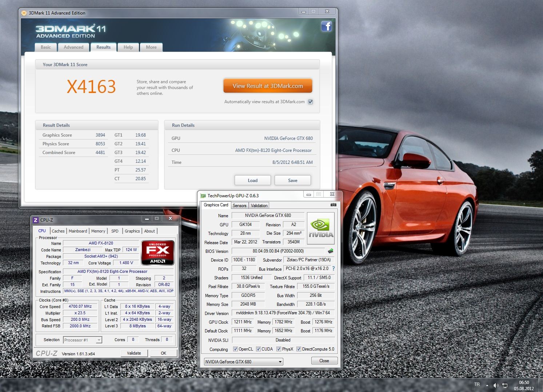Click View Result at 3DMark.com button

268,86
